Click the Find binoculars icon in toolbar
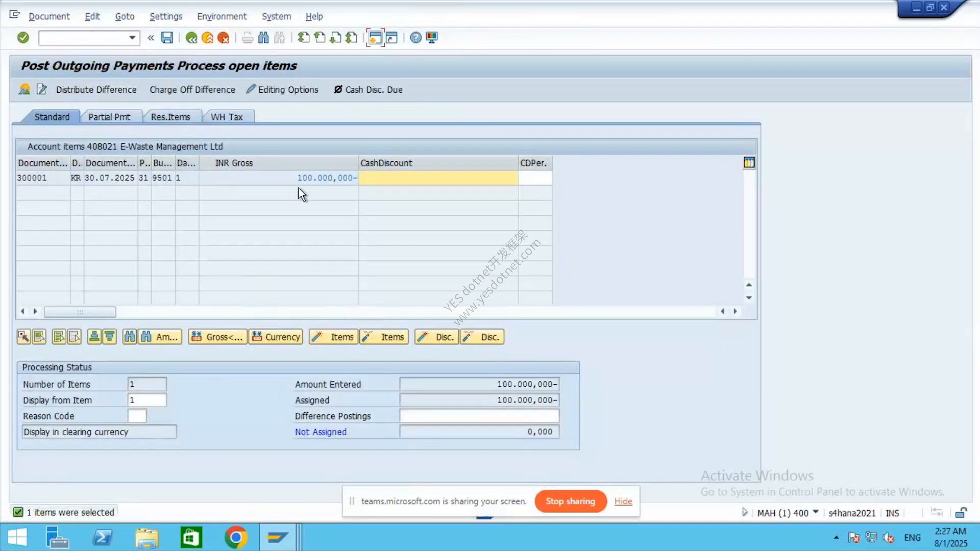This screenshot has height=551, width=980. [x=263, y=38]
